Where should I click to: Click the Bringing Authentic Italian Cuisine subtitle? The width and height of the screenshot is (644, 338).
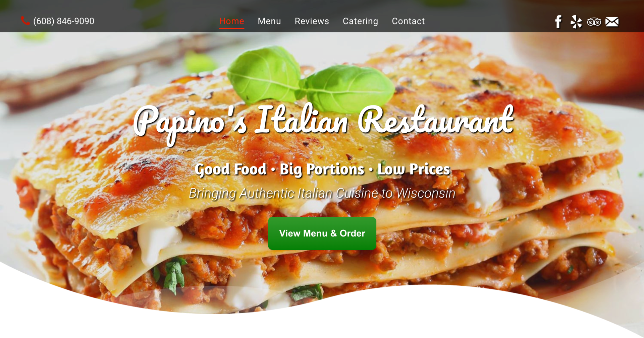322,193
